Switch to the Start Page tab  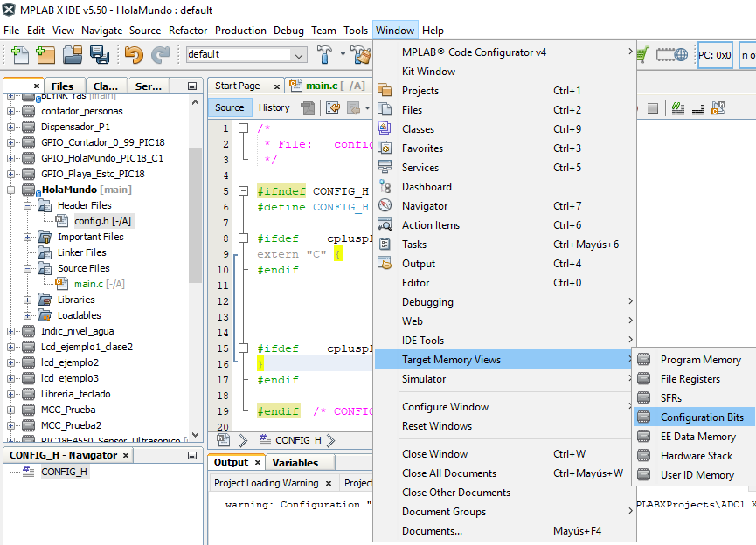click(x=237, y=86)
